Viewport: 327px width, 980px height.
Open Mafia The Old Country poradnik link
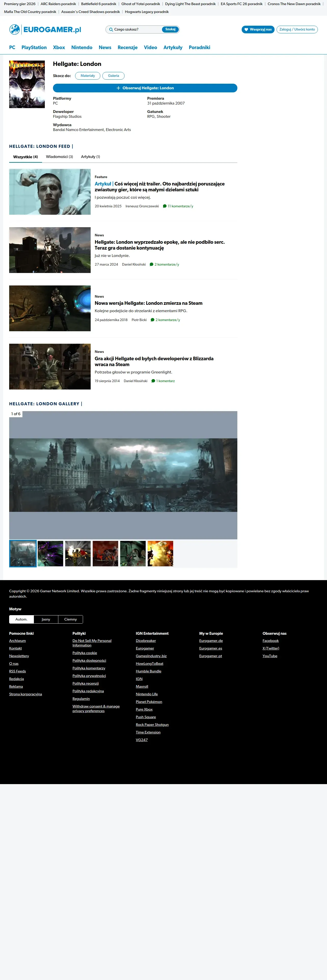coord(30,12)
